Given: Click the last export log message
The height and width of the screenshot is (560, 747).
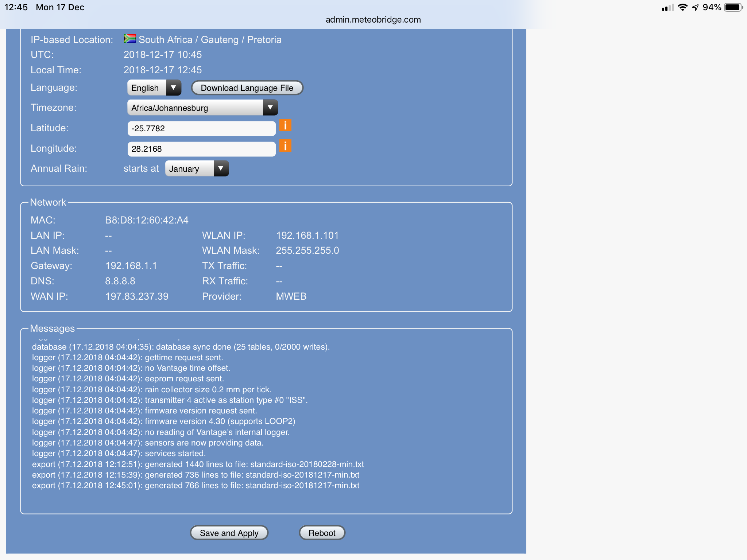Looking at the screenshot, I should coord(196,485).
